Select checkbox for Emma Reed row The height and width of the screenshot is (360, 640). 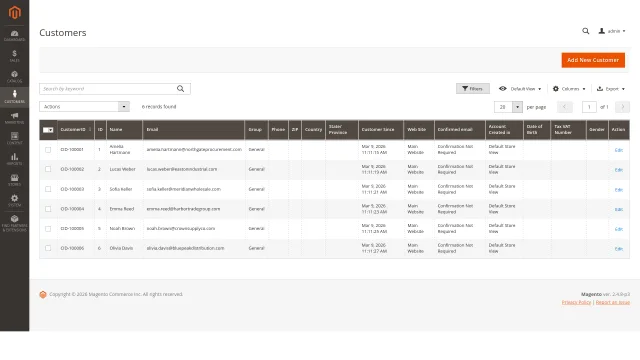(48, 209)
